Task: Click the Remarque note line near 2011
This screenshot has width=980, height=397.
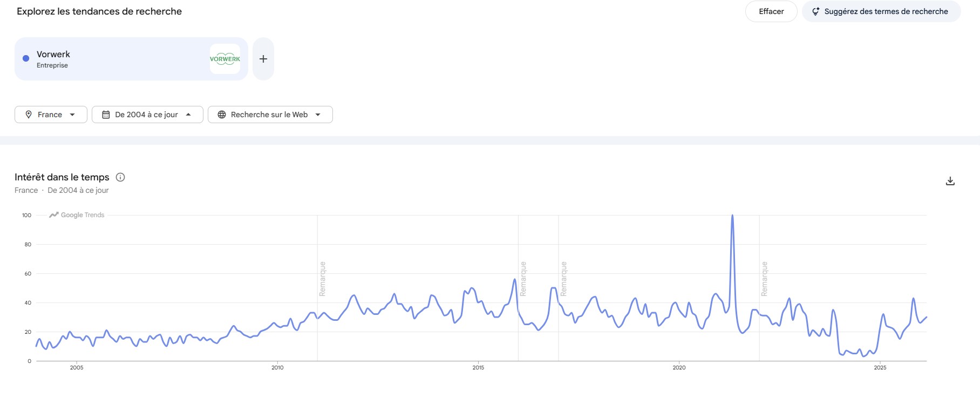Action: tap(322, 279)
